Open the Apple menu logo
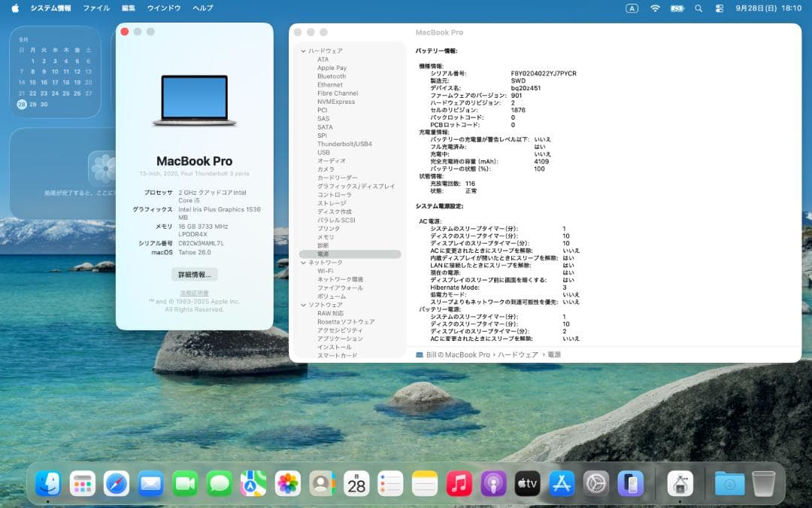 coord(15,8)
